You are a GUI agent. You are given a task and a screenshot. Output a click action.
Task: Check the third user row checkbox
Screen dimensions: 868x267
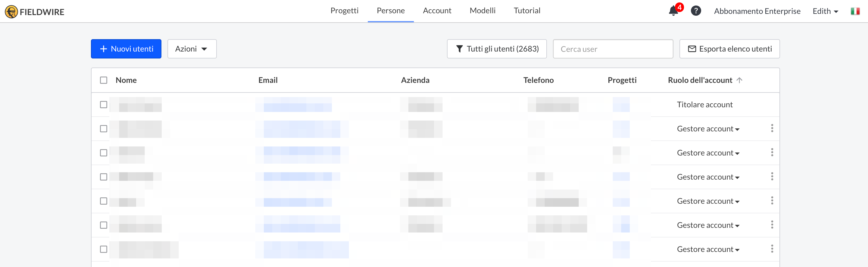point(103,153)
